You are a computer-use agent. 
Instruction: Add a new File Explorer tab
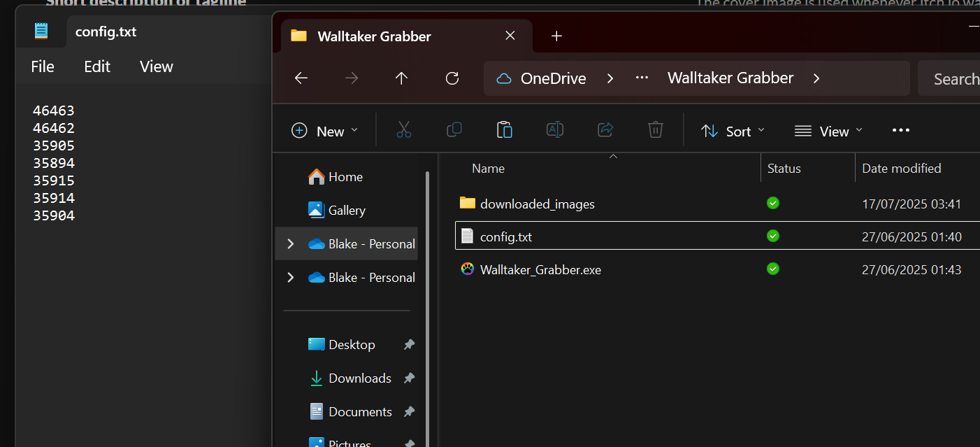556,36
